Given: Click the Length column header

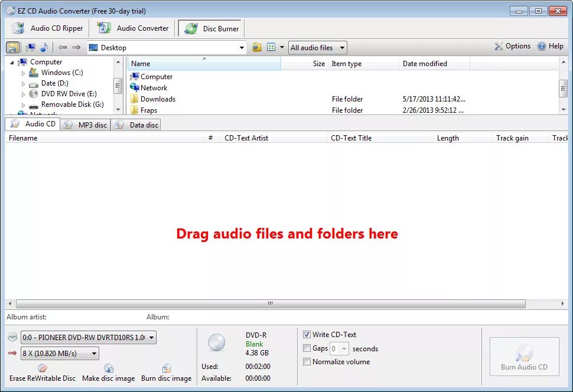Looking at the screenshot, I should pos(463,138).
